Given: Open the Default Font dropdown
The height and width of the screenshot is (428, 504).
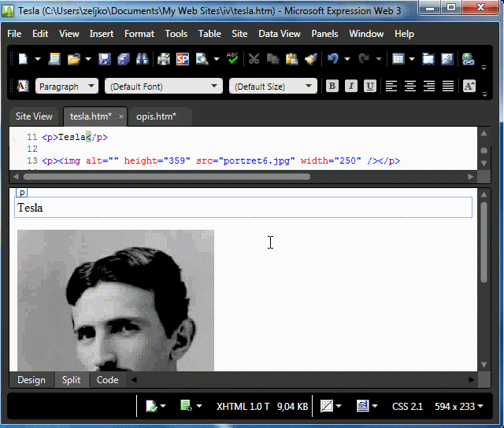Looking at the screenshot, I should tap(164, 87).
